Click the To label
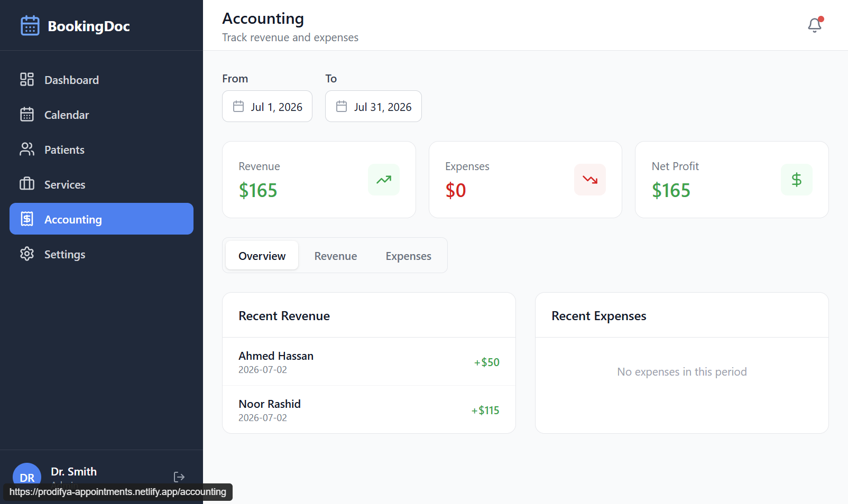 click(x=331, y=79)
